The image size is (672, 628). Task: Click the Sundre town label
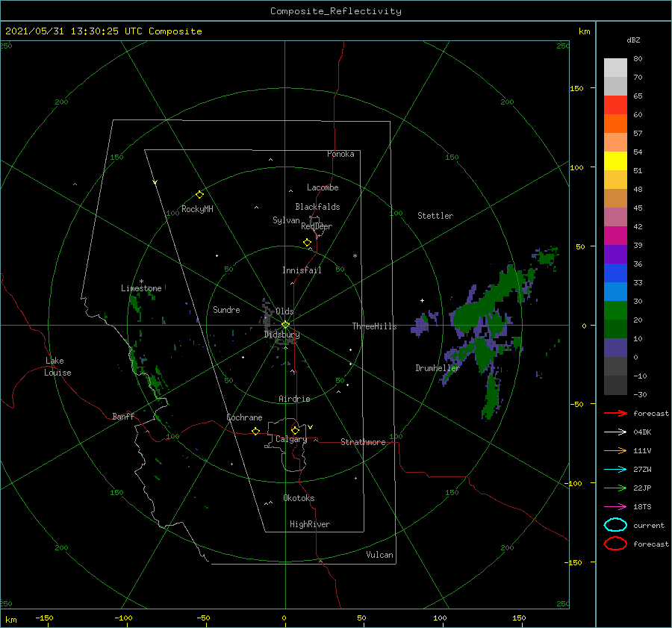(226, 309)
